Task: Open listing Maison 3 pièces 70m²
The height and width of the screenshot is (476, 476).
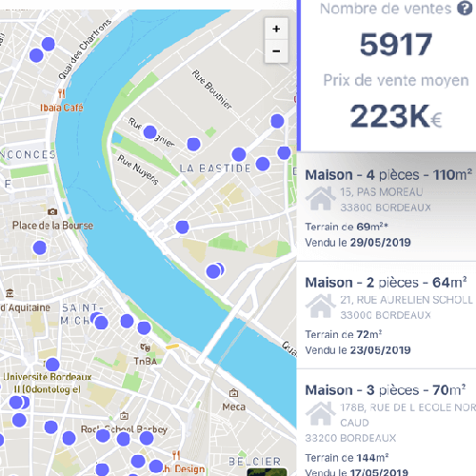Action: 387,423
